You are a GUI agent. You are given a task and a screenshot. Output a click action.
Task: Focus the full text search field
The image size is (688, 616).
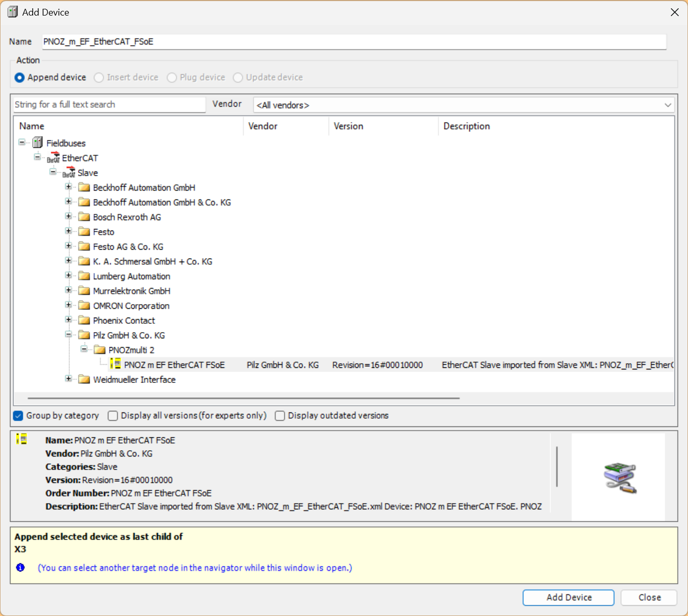[x=109, y=105]
